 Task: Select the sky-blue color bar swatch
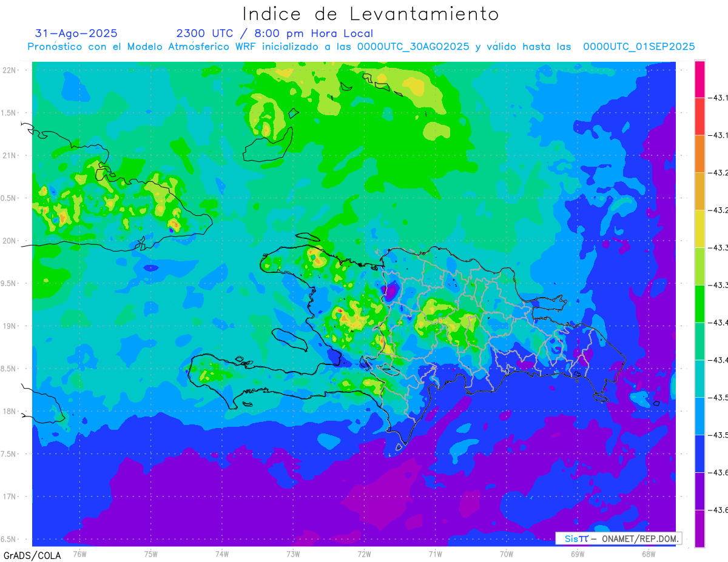700,416
